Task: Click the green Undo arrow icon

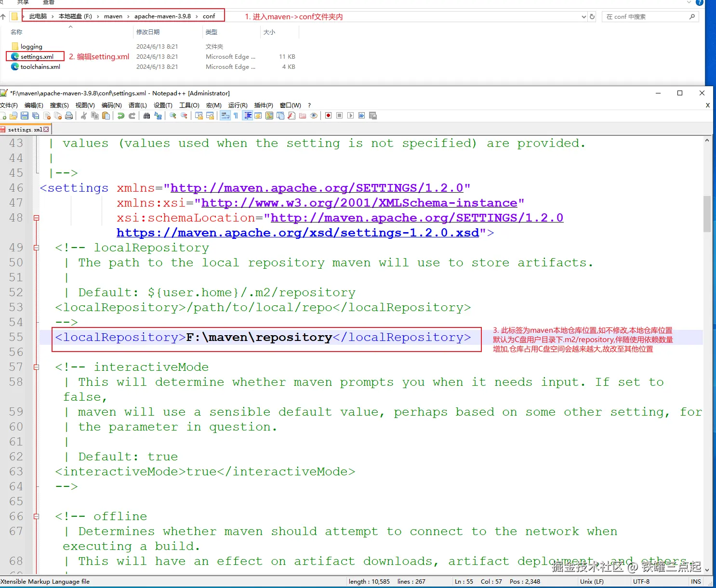Action: coord(120,116)
